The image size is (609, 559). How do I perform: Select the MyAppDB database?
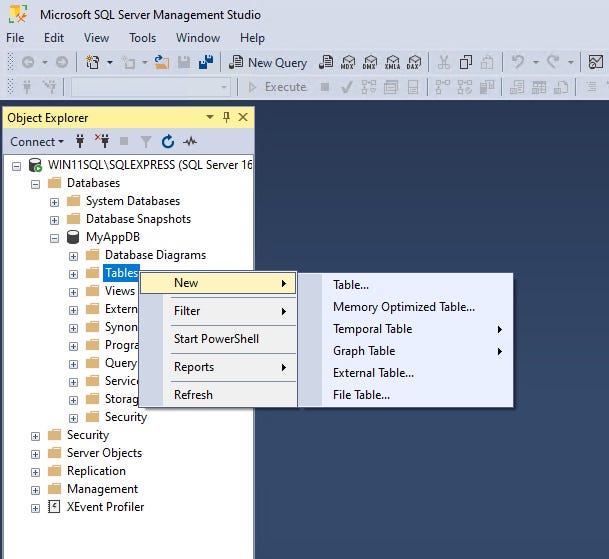(113, 237)
